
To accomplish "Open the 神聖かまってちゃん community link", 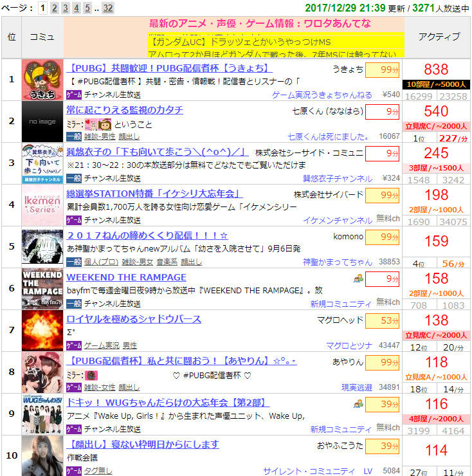I will pyautogui.click(x=338, y=262).
